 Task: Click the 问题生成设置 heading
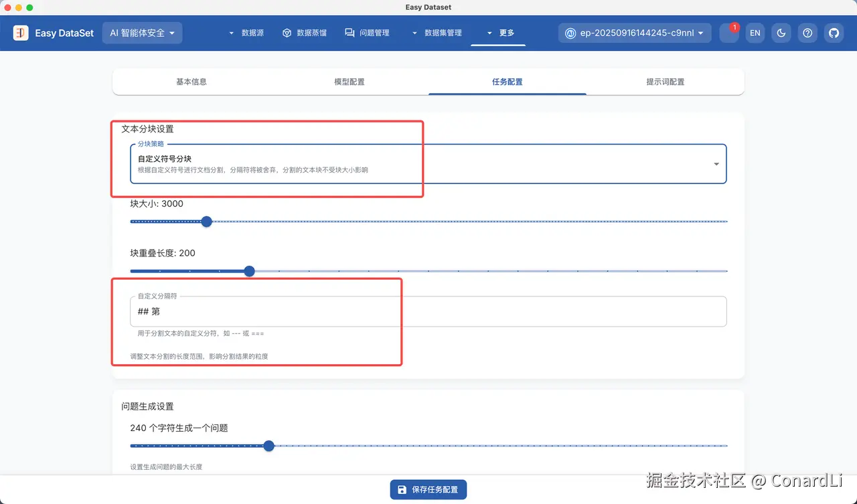pyautogui.click(x=147, y=406)
